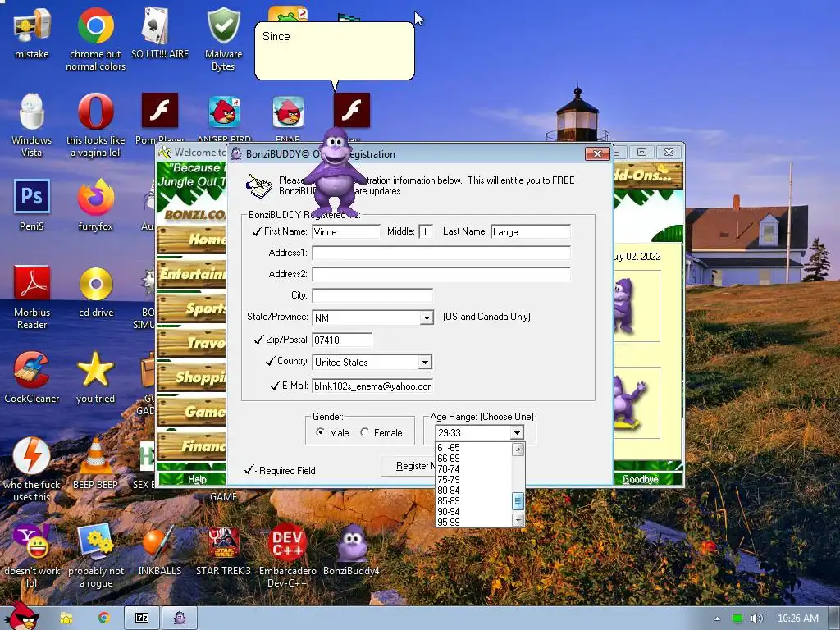Click the Last Name field
The width and height of the screenshot is (840, 630).
(531, 231)
